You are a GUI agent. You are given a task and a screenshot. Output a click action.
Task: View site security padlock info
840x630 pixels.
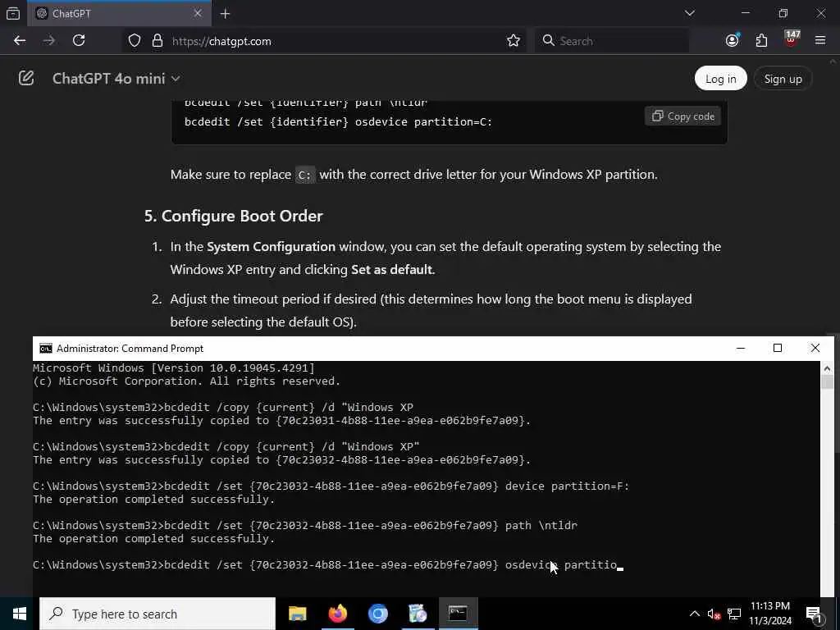(x=157, y=41)
